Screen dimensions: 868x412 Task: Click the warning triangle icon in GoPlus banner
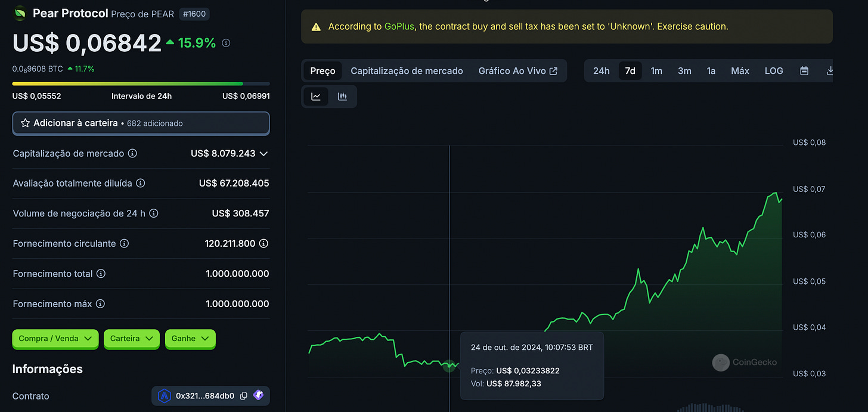(x=316, y=27)
